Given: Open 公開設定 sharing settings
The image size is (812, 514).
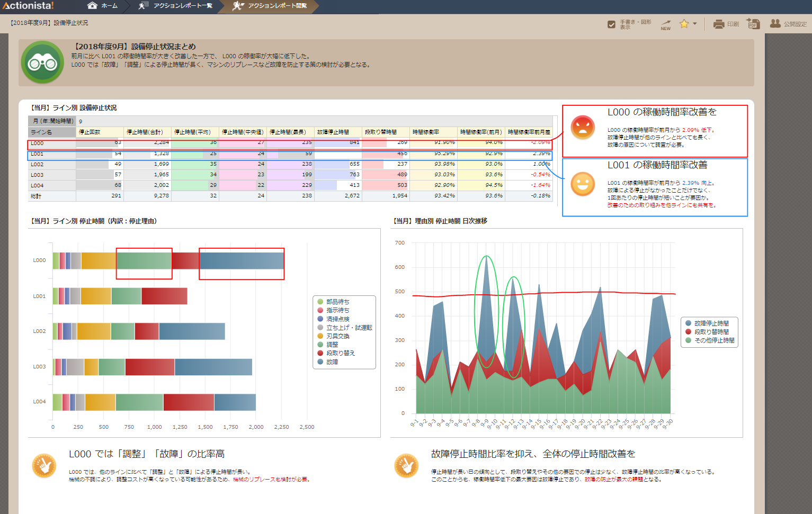Looking at the screenshot, I should coord(795,24).
